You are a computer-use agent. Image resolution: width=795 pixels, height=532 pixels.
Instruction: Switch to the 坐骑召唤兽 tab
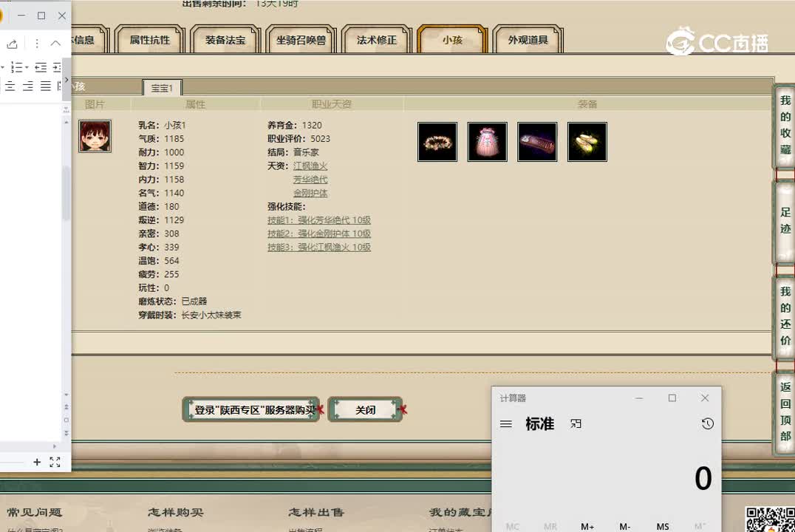(301, 40)
